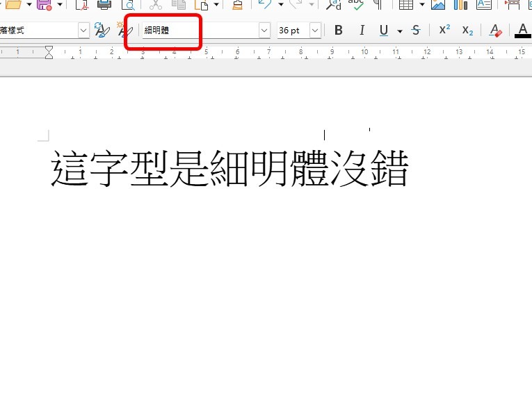Print the document using the printer icon
532x398 pixels.
coord(104,4)
